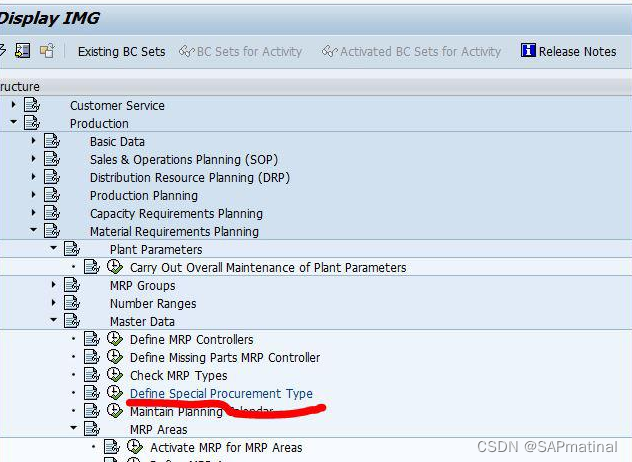Open documentation icon for Master Data
Image resolution: width=632 pixels, height=462 pixels.
tap(72, 320)
